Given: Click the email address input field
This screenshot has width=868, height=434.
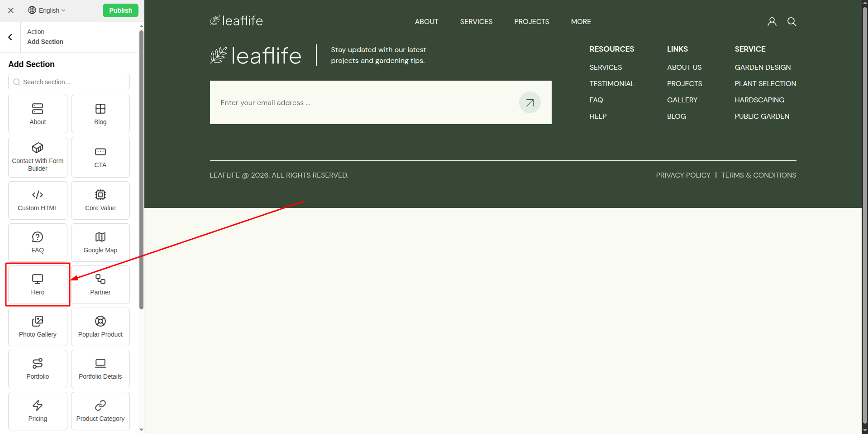Looking at the screenshot, I should point(364,103).
